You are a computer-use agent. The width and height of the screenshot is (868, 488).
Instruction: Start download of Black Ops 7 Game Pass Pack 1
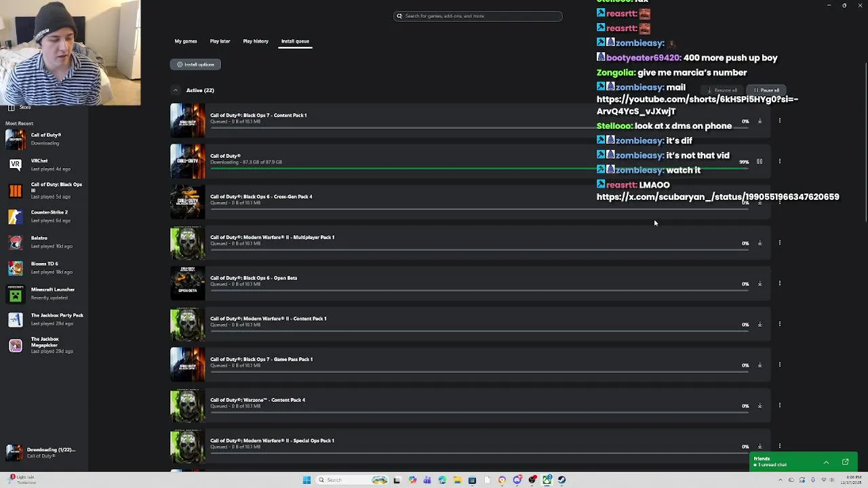[759, 365]
